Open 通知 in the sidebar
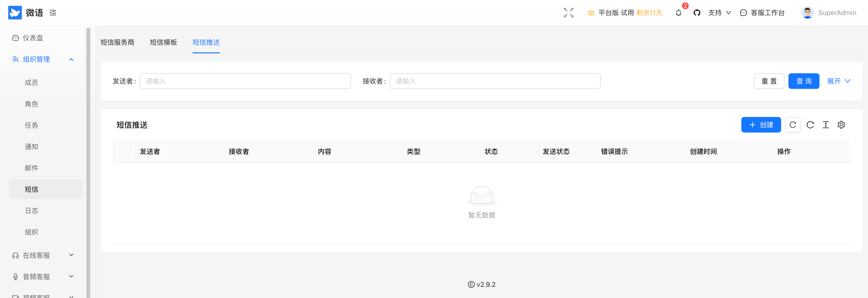The height and width of the screenshot is (298, 868). 46,147
